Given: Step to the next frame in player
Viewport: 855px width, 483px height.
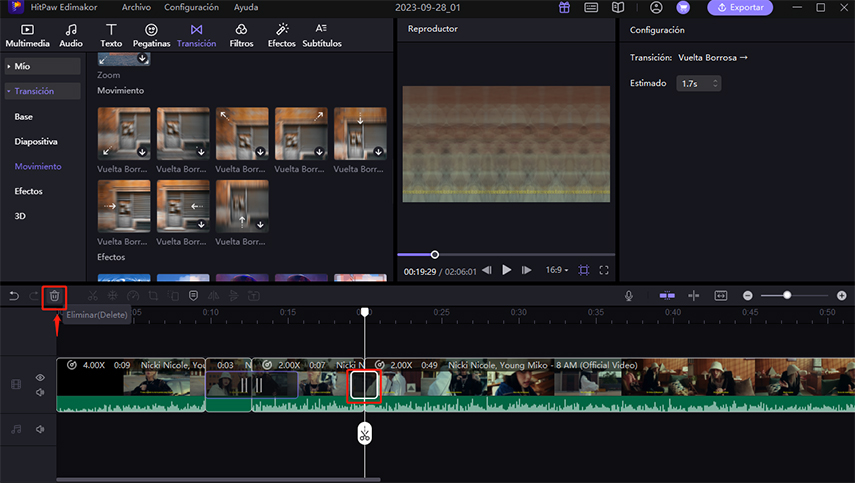Looking at the screenshot, I should 526,270.
